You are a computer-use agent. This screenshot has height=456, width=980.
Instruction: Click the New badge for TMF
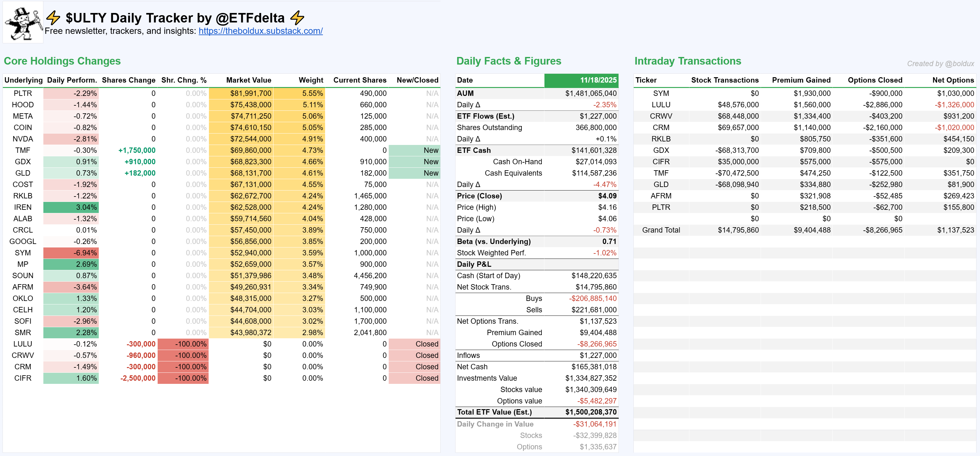(414, 150)
